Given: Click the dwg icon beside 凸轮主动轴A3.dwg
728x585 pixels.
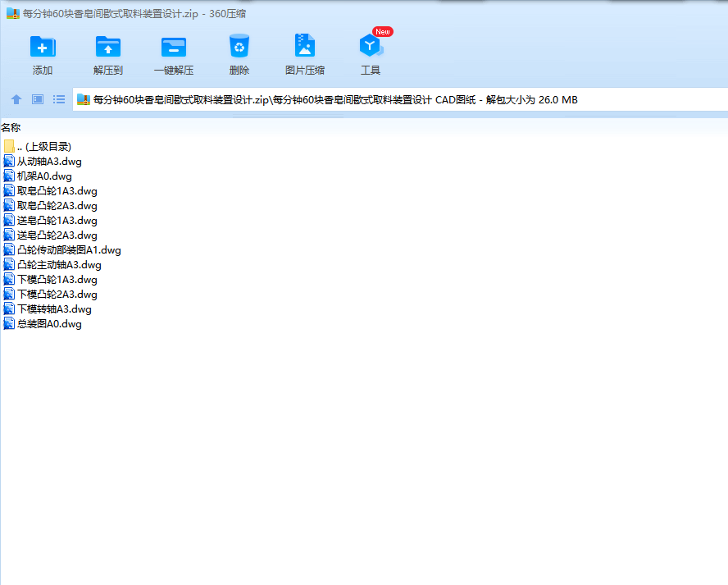Looking at the screenshot, I should click(x=9, y=265).
